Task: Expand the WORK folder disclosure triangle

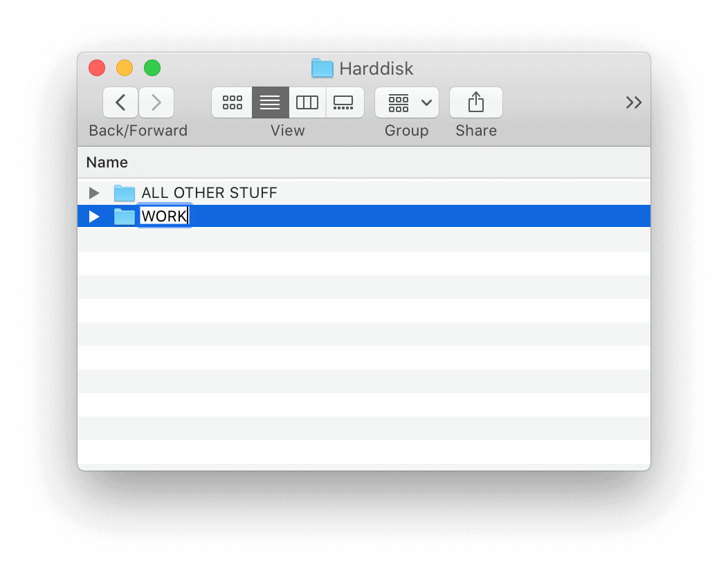Action: pos(94,217)
